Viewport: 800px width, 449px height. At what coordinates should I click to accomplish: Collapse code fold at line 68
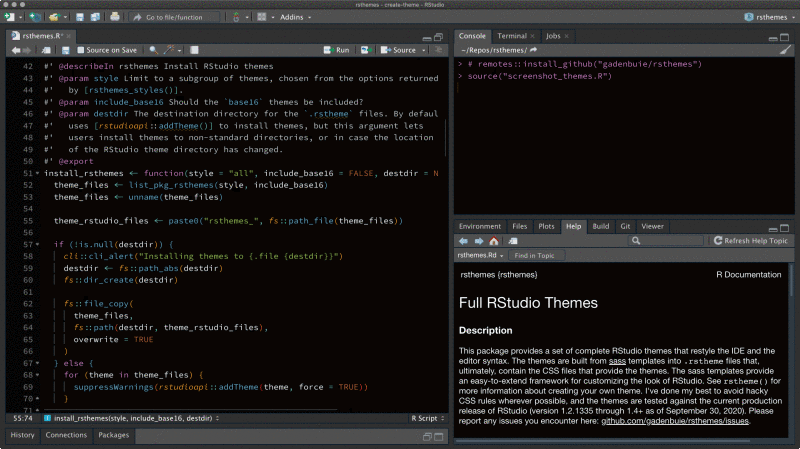37,375
